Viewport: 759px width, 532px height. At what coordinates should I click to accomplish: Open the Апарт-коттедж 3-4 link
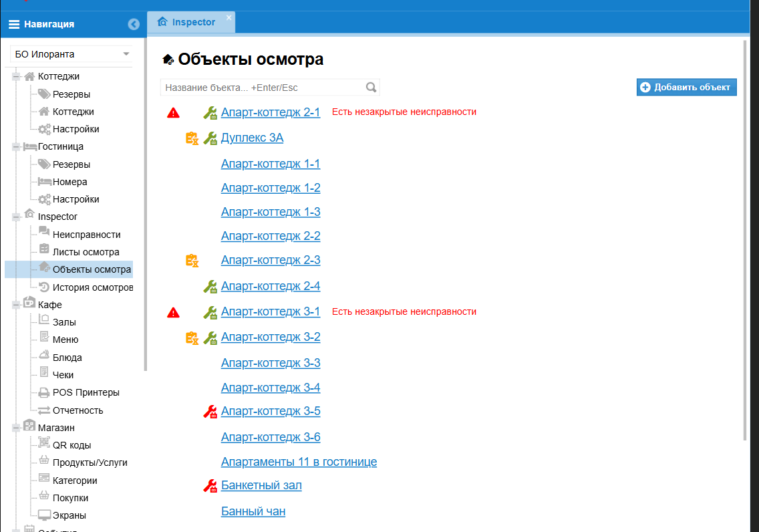(x=271, y=388)
